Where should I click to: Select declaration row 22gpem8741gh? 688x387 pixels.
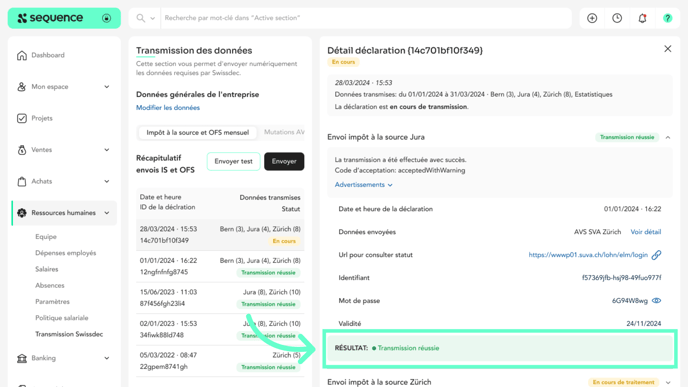click(220, 362)
